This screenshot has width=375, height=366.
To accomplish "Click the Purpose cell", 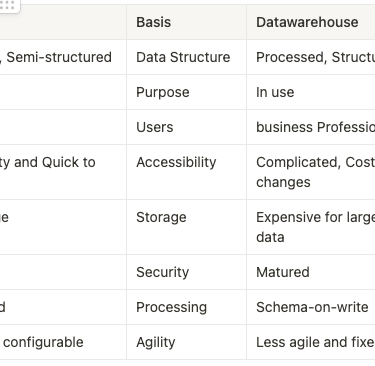I will [186, 92].
